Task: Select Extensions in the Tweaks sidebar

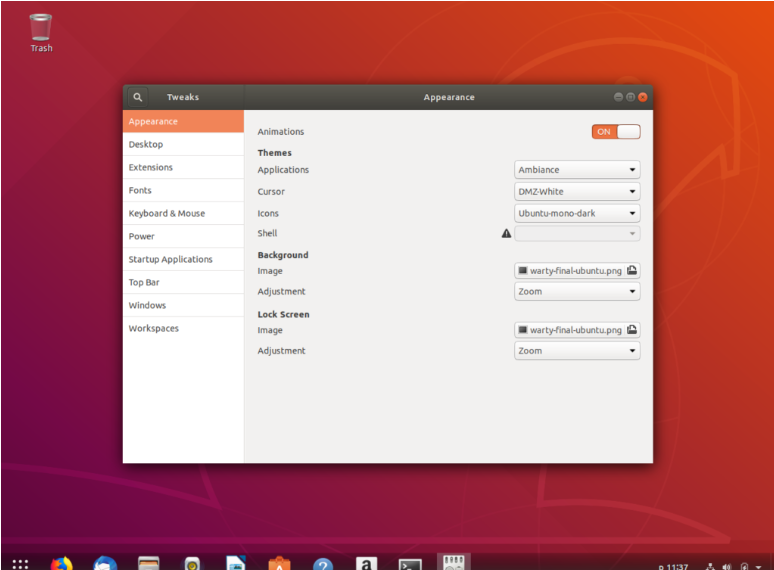Action: coord(183,167)
